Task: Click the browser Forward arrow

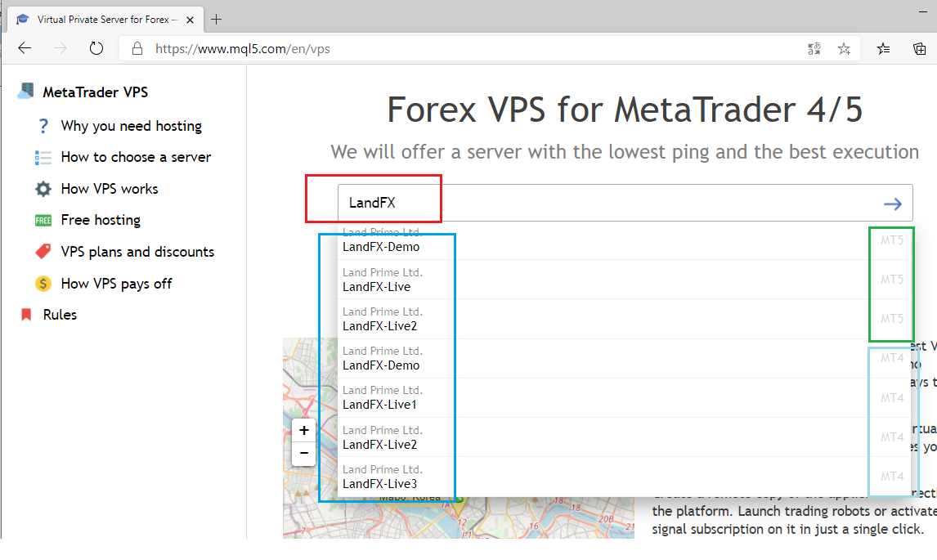Action: click(x=61, y=48)
